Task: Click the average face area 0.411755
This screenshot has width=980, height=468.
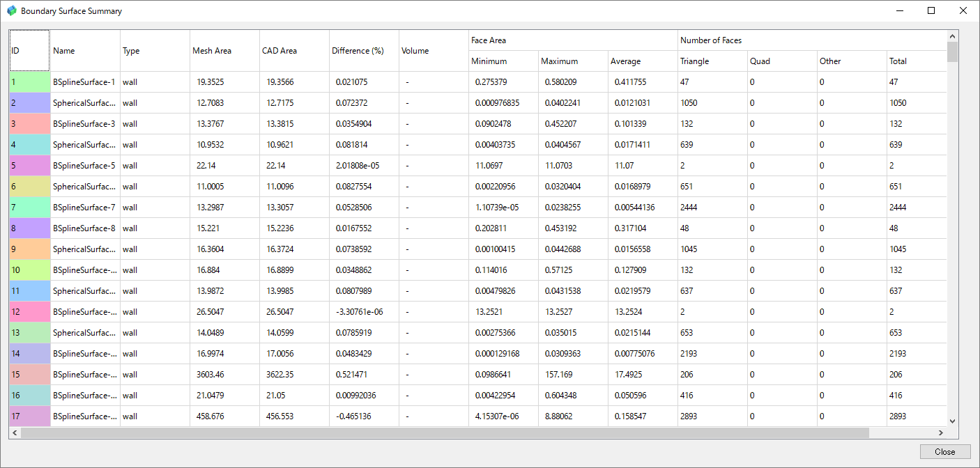Action: pos(631,82)
